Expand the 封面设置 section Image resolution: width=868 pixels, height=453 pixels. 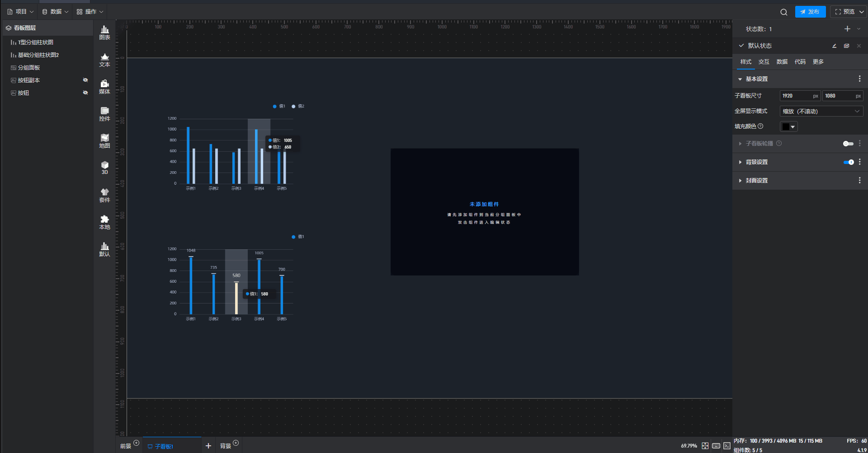756,181
